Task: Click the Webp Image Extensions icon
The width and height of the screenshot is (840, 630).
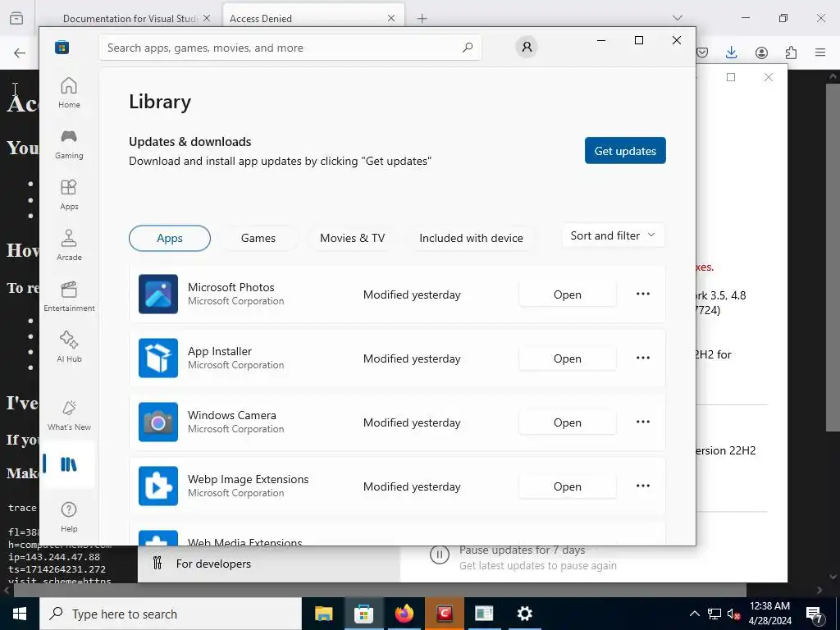Action: pyautogui.click(x=158, y=486)
